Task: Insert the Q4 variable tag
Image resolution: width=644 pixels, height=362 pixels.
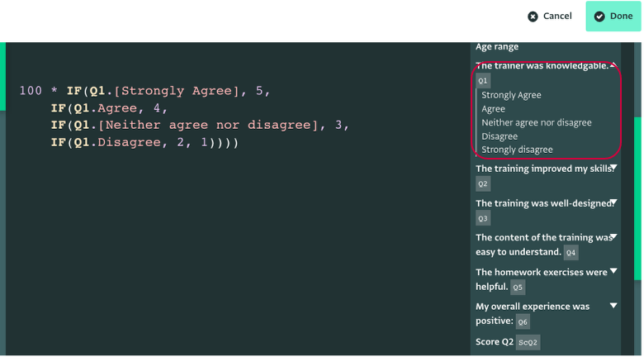Action: click(x=571, y=253)
